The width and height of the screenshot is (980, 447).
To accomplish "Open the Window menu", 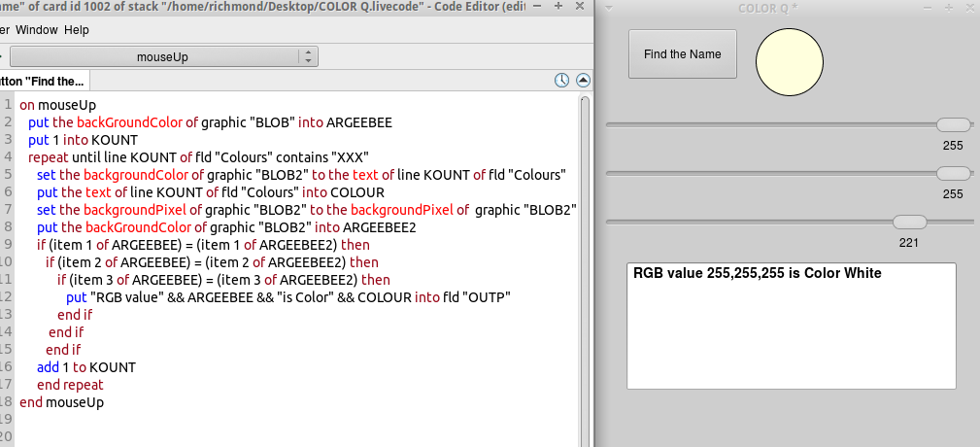I will click(x=36, y=30).
